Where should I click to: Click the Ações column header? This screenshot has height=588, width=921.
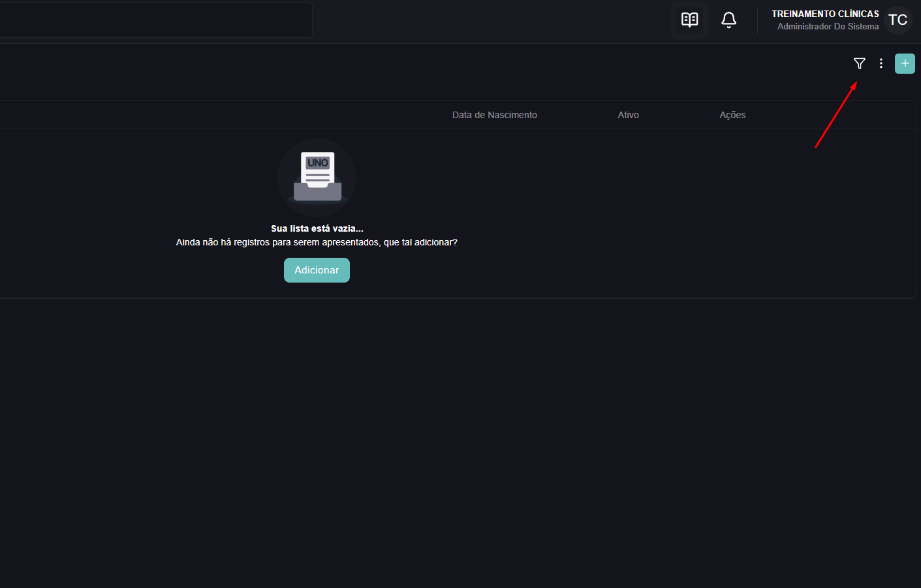coord(732,115)
